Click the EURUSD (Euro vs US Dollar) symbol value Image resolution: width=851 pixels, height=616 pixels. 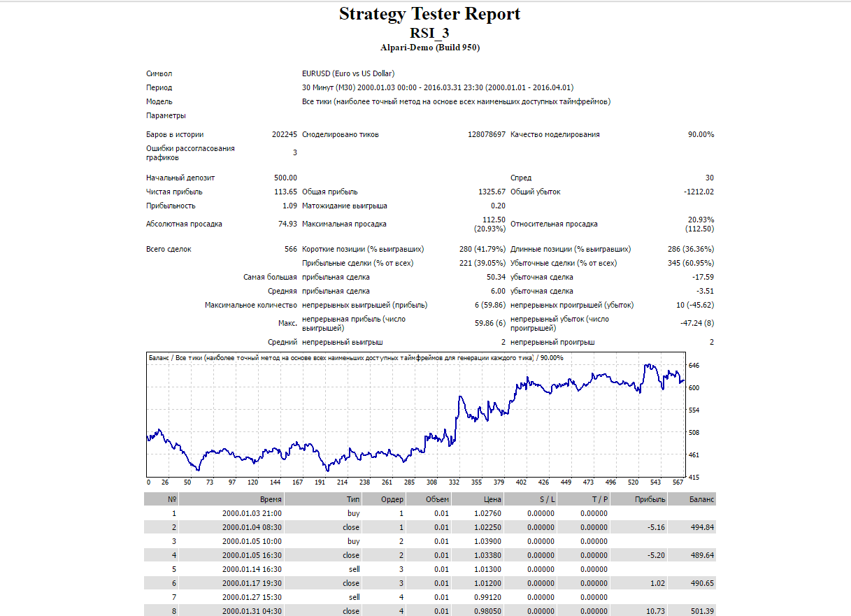[348, 73]
